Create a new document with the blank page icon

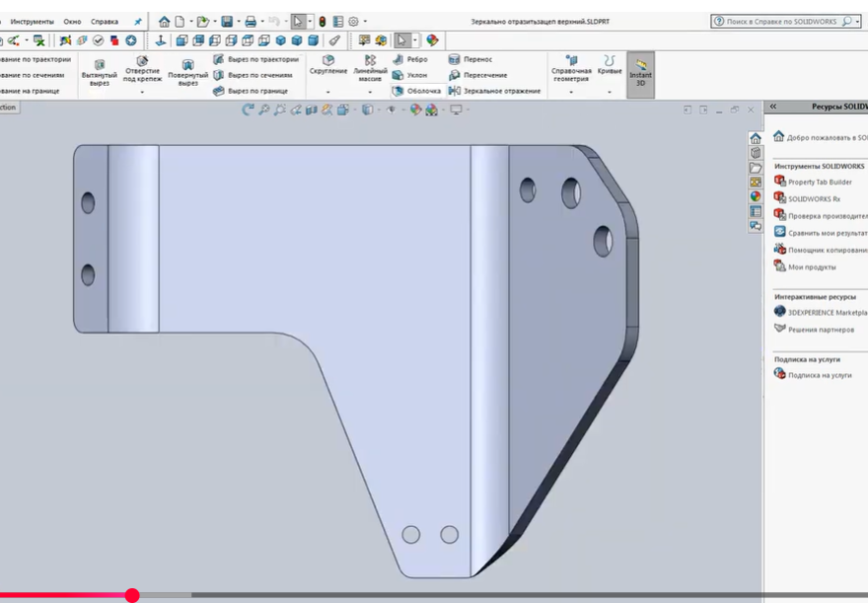click(180, 22)
